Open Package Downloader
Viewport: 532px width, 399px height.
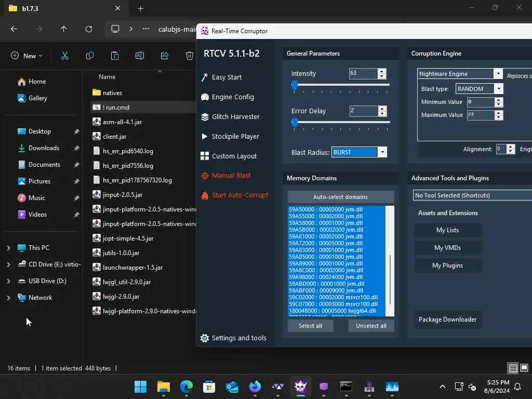point(447,320)
